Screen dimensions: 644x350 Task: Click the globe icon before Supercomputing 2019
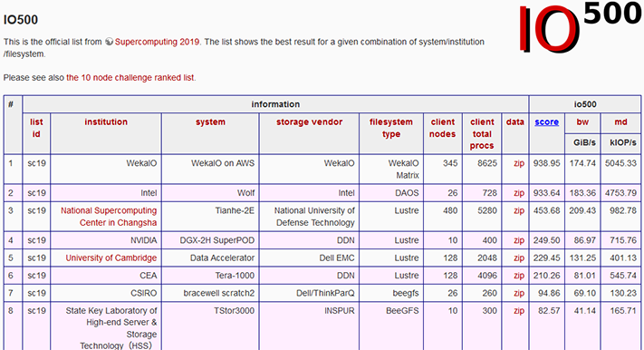tap(109, 42)
